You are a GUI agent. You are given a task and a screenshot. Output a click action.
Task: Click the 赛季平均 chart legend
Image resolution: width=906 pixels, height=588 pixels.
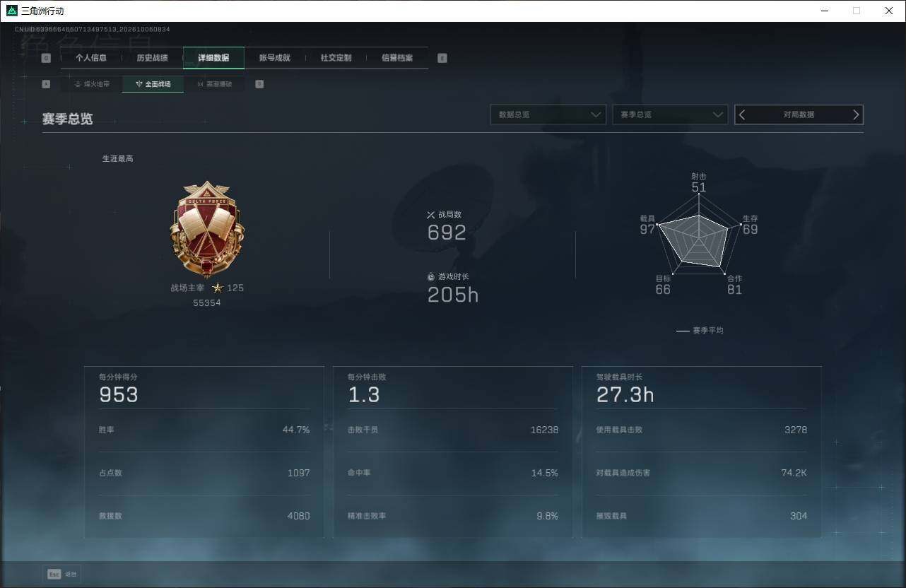pyautogui.click(x=700, y=331)
